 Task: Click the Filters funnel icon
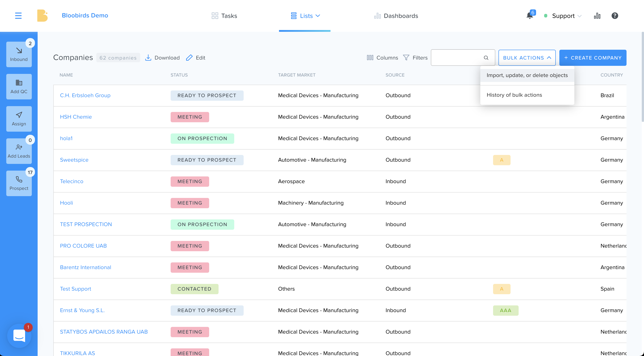(406, 58)
